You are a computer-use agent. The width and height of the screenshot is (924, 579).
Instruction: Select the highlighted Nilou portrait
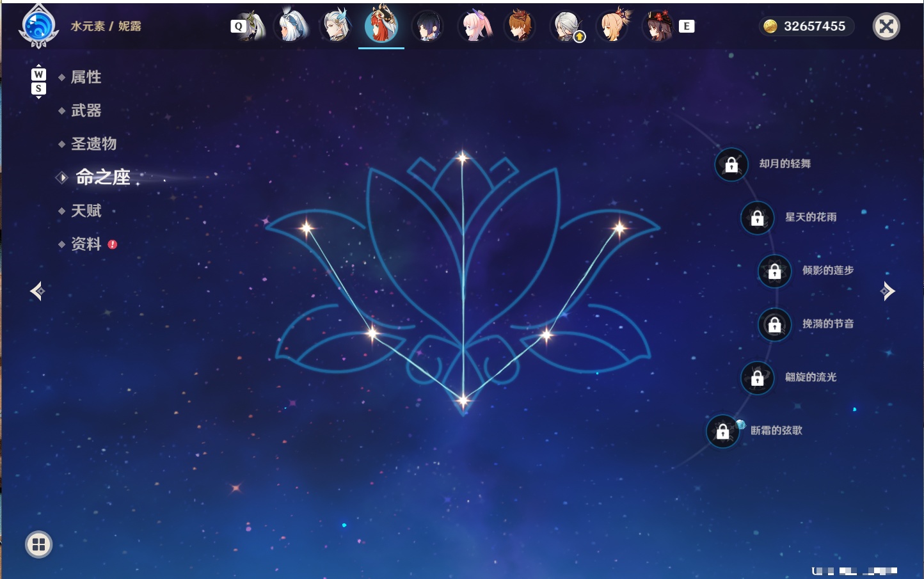tap(381, 26)
